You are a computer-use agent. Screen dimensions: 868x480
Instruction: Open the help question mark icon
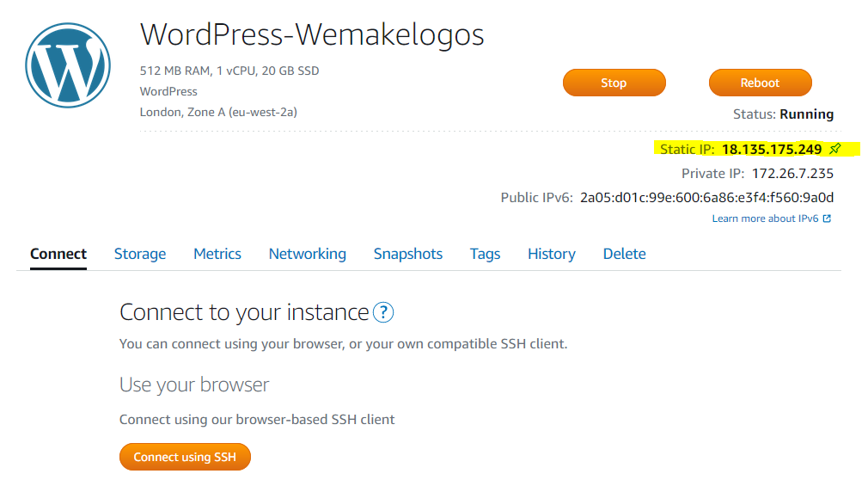[x=384, y=312]
